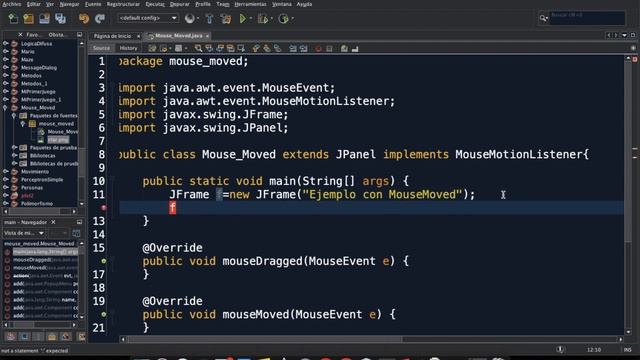Viewport: 640px width, 360px height.
Task: Click the New Project toolbar icon
Action: [29, 18]
